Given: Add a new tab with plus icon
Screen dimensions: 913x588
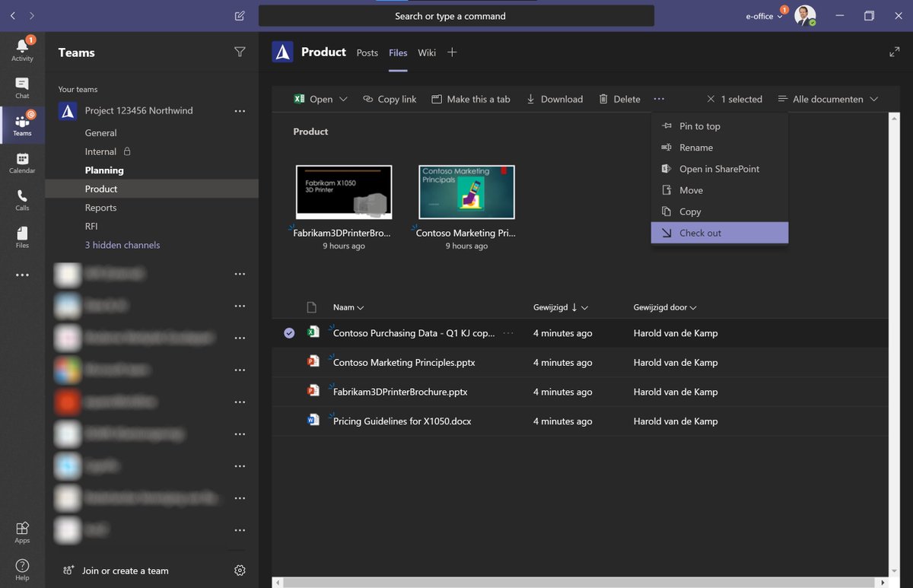Looking at the screenshot, I should [x=452, y=52].
